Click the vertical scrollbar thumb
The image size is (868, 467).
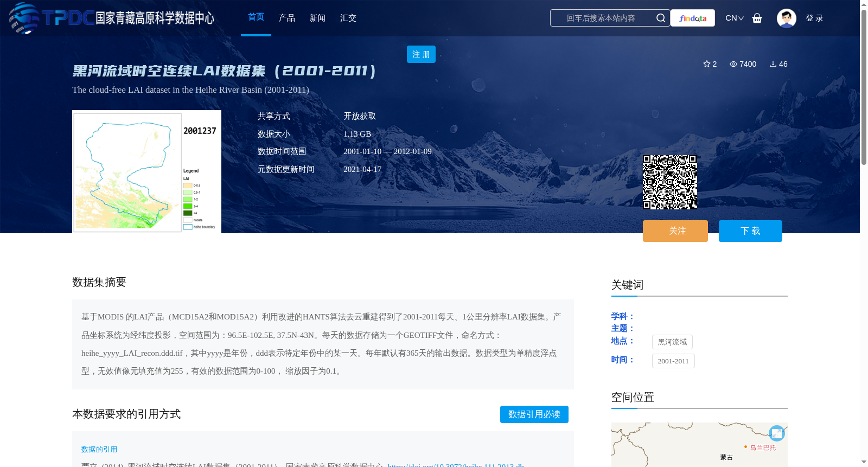tap(864, 87)
